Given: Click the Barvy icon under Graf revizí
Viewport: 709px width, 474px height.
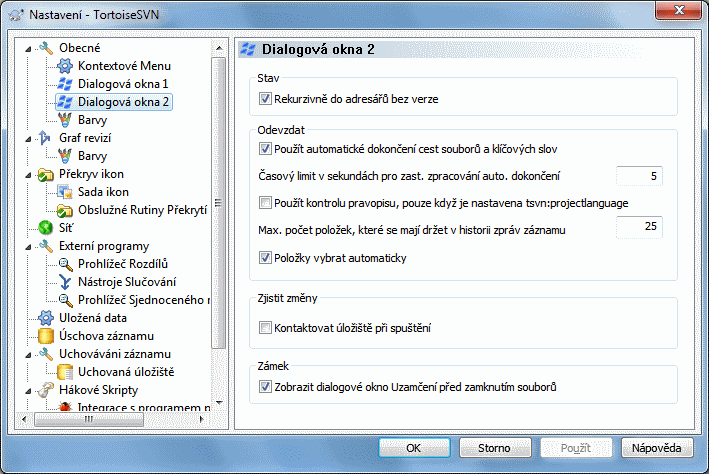Looking at the screenshot, I should 65,156.
